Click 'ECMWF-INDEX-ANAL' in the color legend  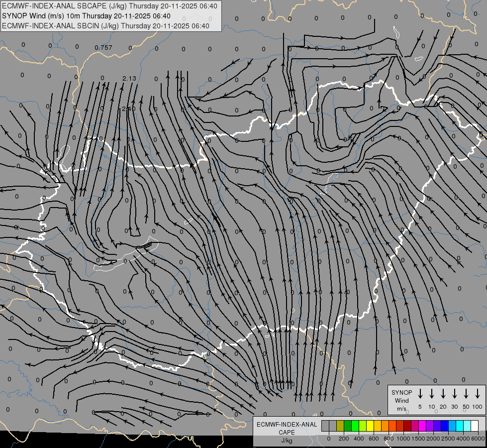287,425
